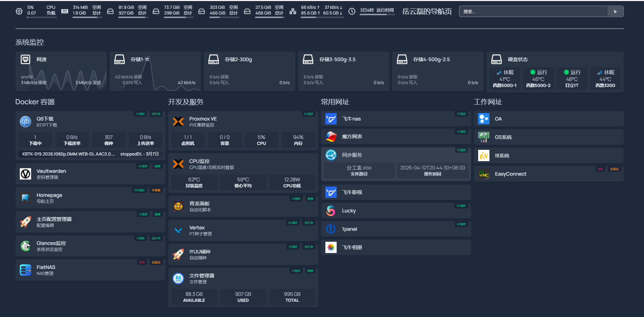
Task: Collapse the 系统监控 section
Action: point(30,42)
